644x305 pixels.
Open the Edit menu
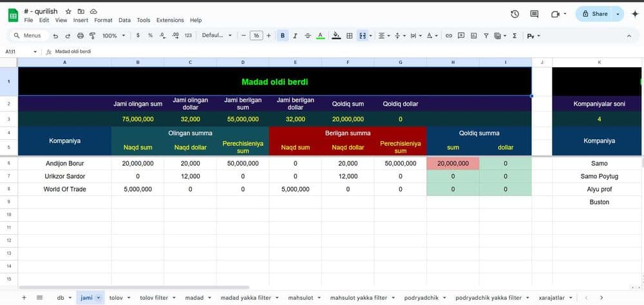point(44,20)
